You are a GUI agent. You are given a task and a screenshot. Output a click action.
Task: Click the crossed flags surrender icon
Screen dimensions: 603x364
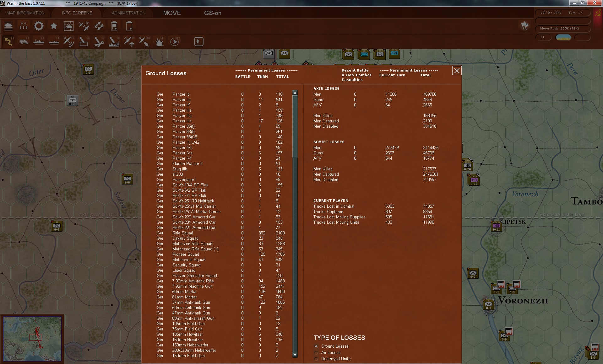(x=524, y=26)
